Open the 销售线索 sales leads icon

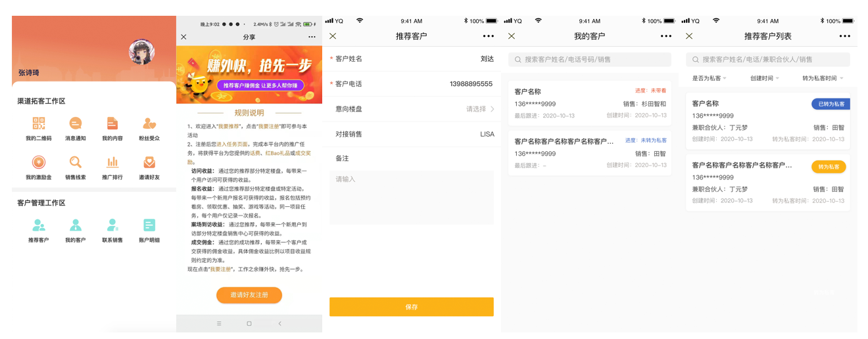pos(76,162)
